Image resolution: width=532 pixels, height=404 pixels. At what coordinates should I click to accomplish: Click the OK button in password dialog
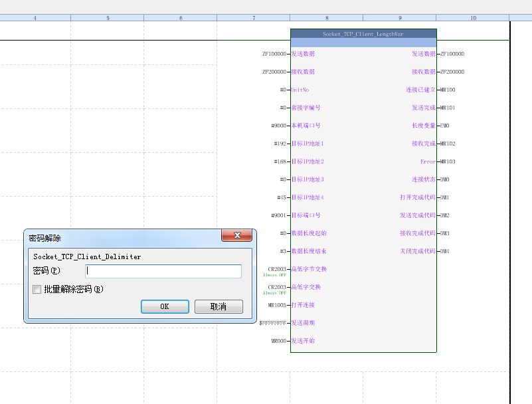(x=165, y=306)
